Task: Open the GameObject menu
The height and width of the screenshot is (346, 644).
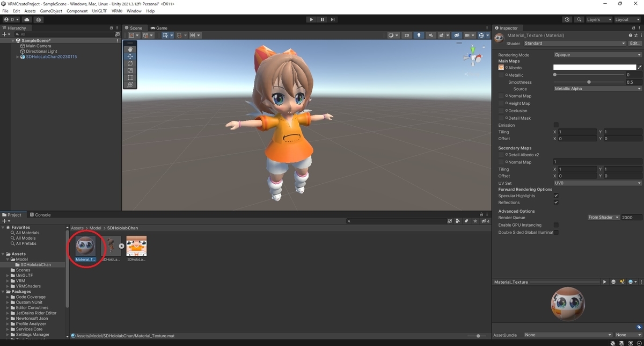Action: pos(50,11)
